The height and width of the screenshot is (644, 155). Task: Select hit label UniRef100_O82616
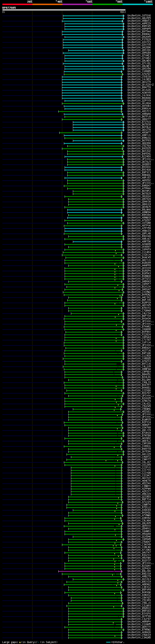tap(139, 196)
